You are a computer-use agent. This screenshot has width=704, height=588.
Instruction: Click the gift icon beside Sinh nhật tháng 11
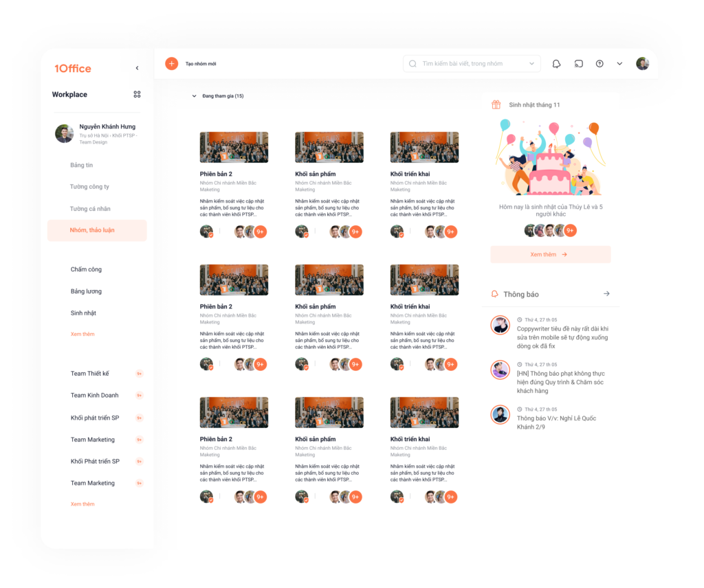(496, 104)
